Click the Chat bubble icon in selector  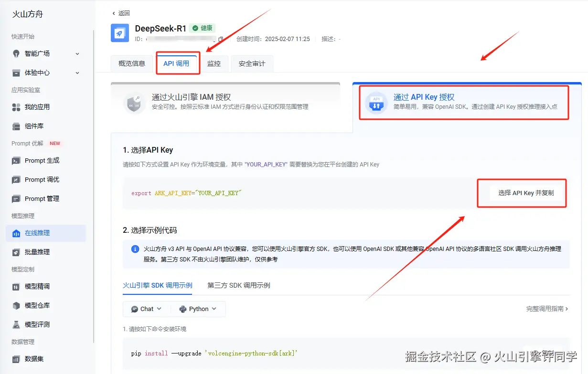point(135,309)
